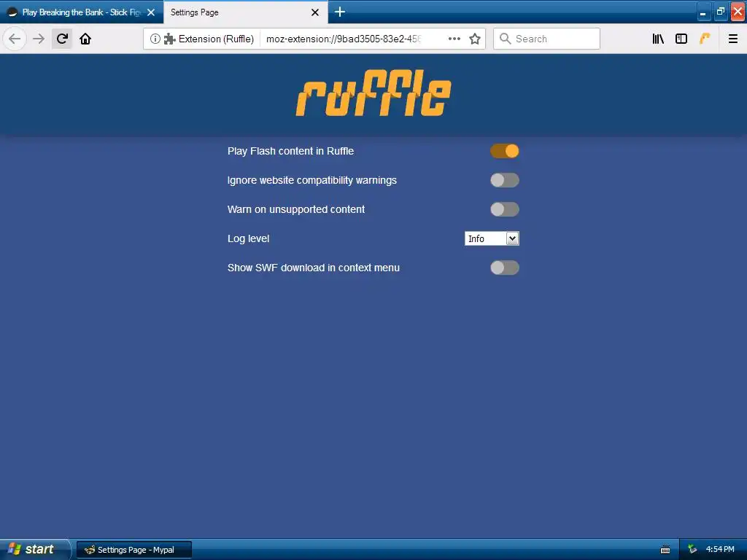Turn on Warn on unsupported content
The width and height of the screenshot is (747, 560).
[x=505, y=209]
